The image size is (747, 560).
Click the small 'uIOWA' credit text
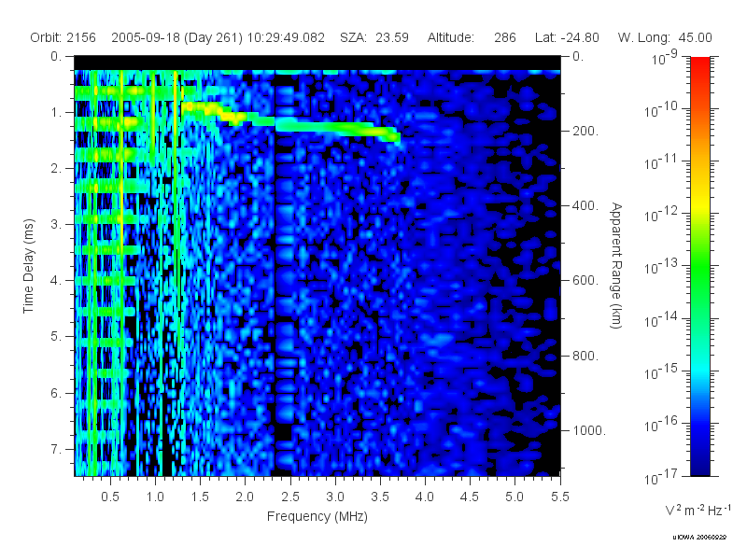(x=699, y=538)
